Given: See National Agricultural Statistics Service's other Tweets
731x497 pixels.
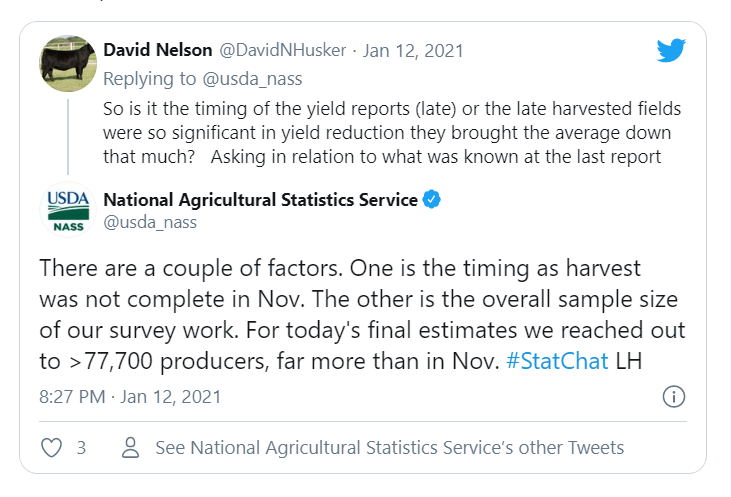Looking at the screenshot, I should [389, 447].
